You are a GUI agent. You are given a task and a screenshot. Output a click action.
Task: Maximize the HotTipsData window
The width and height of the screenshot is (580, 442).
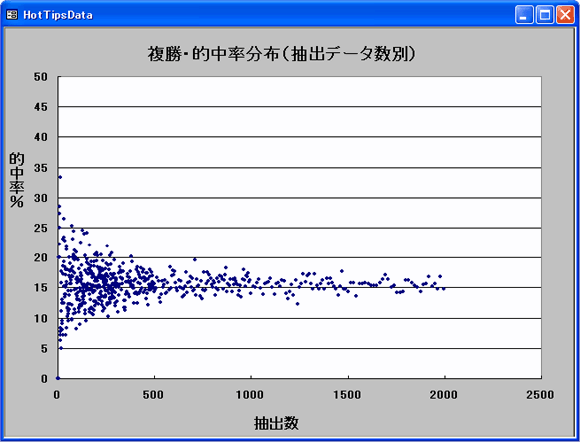tap(545, 15)
